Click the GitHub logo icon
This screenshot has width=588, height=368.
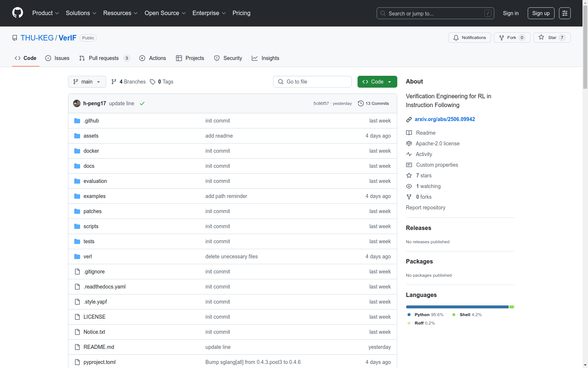pyautogui.click(x=18, y=13)
